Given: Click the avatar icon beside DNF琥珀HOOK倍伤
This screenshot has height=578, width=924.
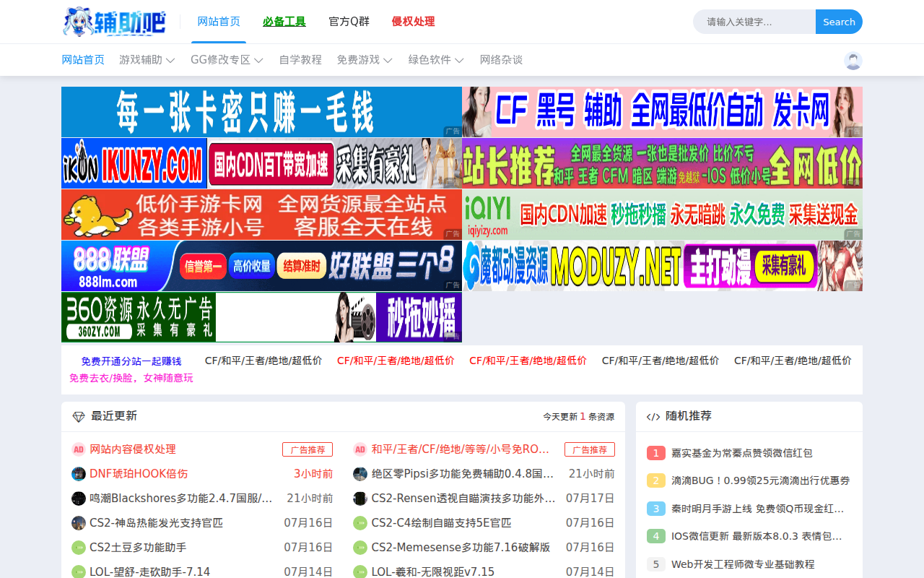Looking at the screenshot, I should [x=79, y=474].
